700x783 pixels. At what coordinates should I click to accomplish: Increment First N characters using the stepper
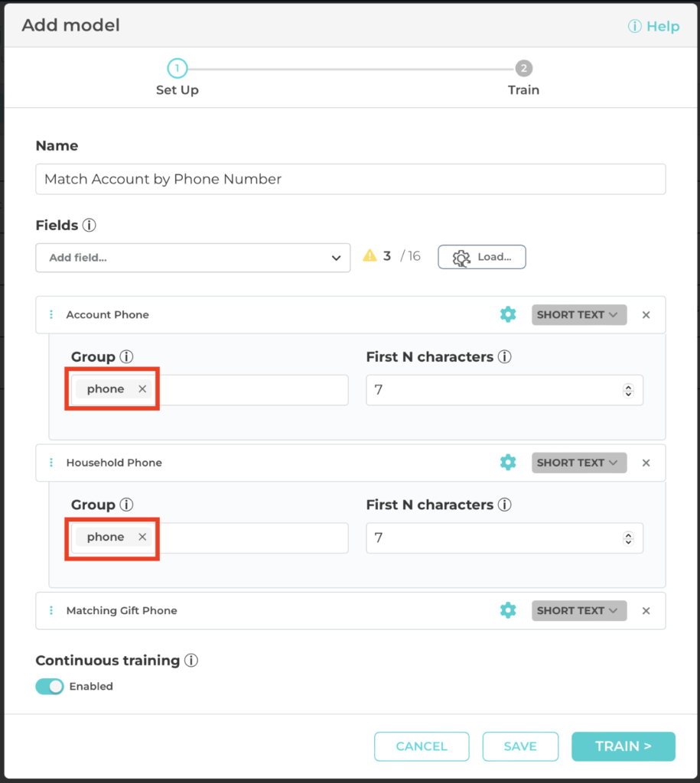tap(630, 387)
